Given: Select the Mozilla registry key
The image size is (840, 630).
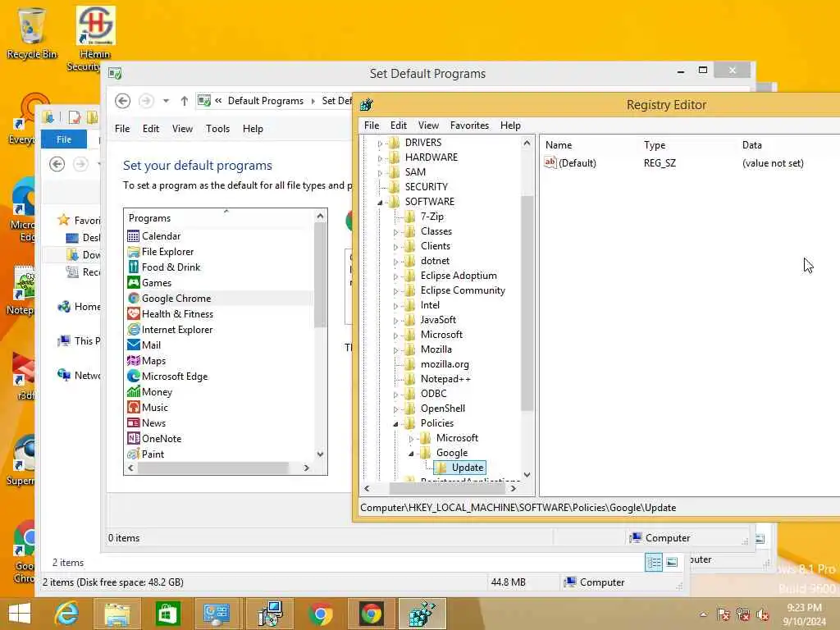Looking at the screenshot, I should [436, 349].
